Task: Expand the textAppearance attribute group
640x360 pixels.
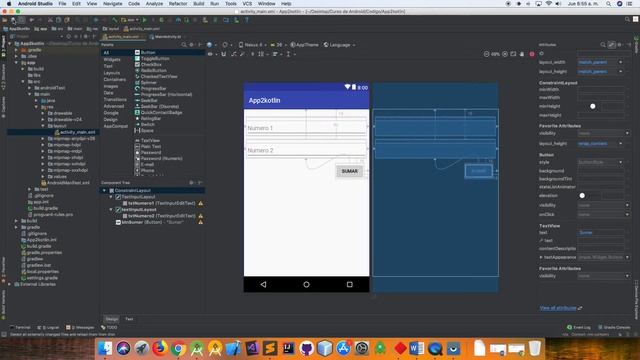Action: [541, 257]
